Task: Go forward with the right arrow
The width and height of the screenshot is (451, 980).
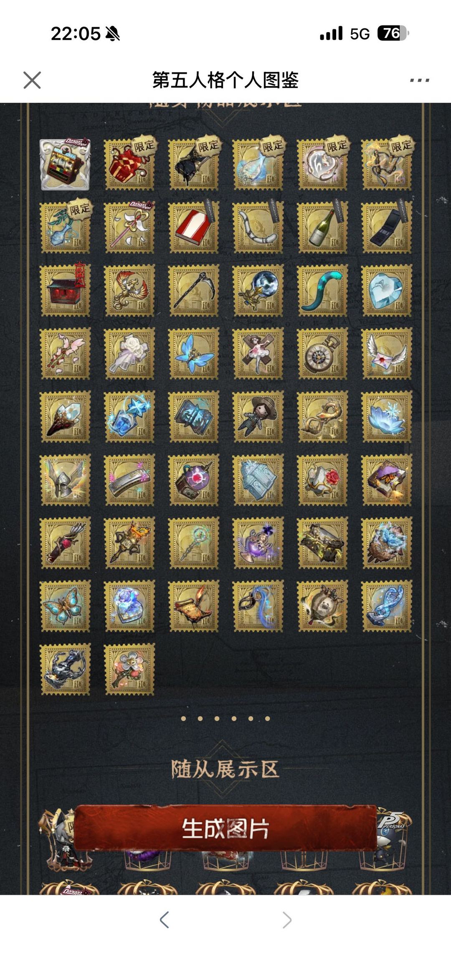Action: 287,920
